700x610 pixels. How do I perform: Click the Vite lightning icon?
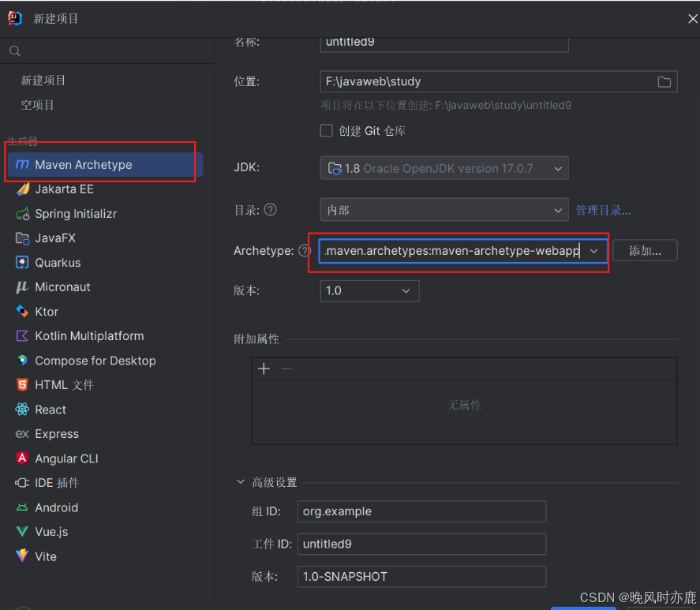[22, 556]
